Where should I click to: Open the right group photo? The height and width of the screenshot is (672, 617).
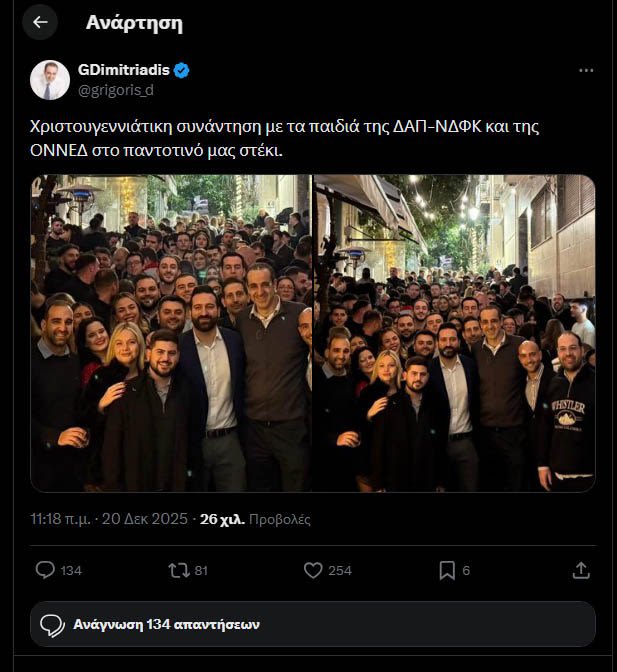click(455, 333)
